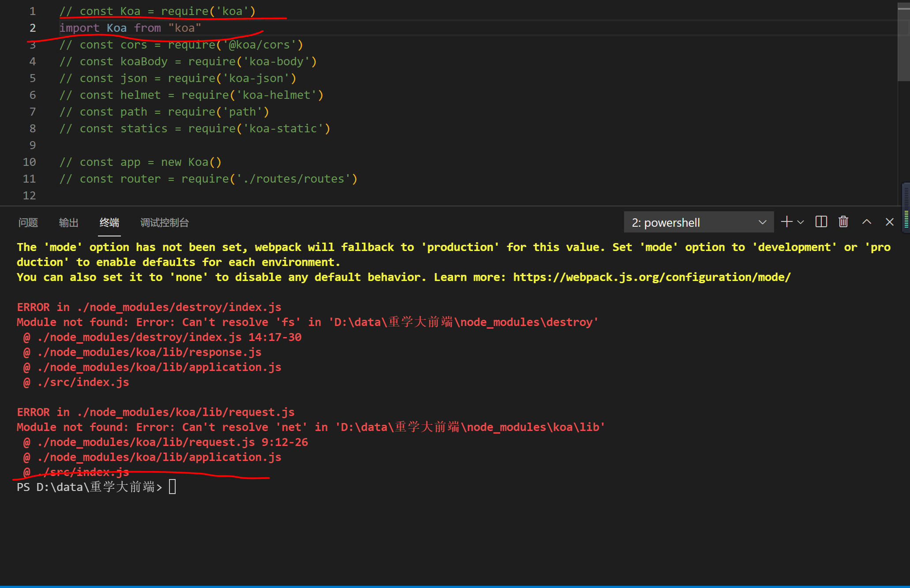Open the 调试控制台 (Debug Console) tab

164,223
